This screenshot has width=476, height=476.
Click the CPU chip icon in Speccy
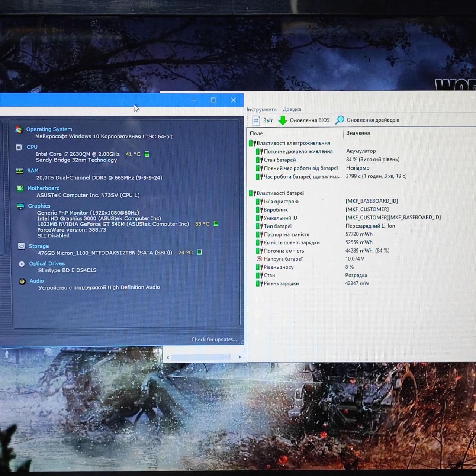19,147
